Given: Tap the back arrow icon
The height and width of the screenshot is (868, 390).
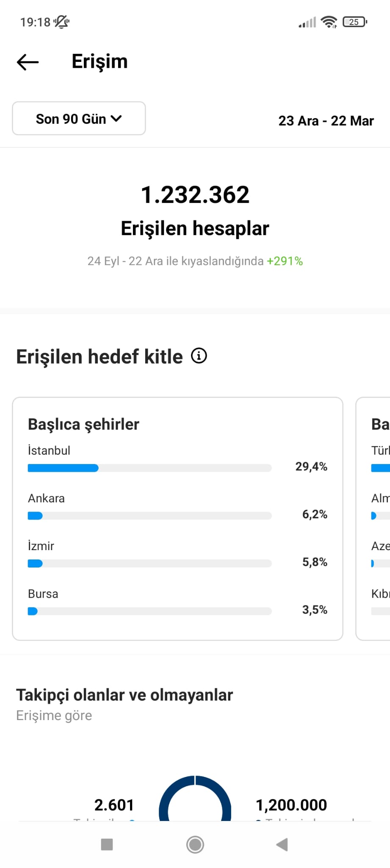Looking at the screenshot, I should [28, 62].
